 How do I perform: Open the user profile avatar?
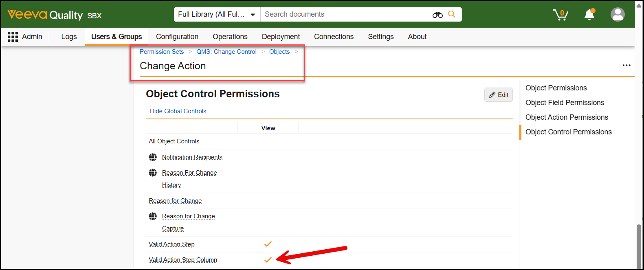(618, 15)
